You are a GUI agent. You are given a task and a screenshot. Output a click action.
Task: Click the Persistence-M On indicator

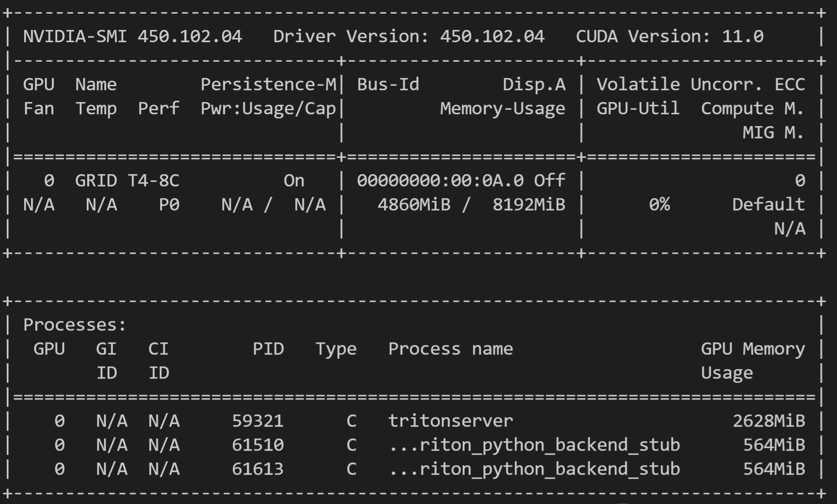coord(295,180)
